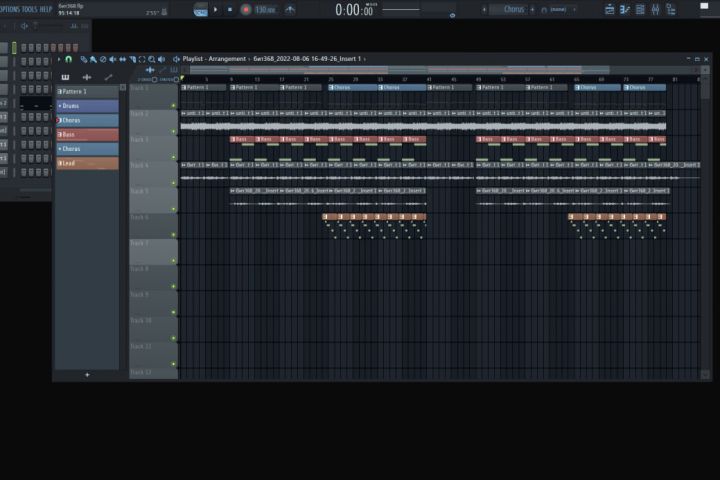The height and width of the screenshot is (480, 720).
Task: Click the first Chorus clip on Track 1
Action: pyautogui.click(x=353, y=87)
